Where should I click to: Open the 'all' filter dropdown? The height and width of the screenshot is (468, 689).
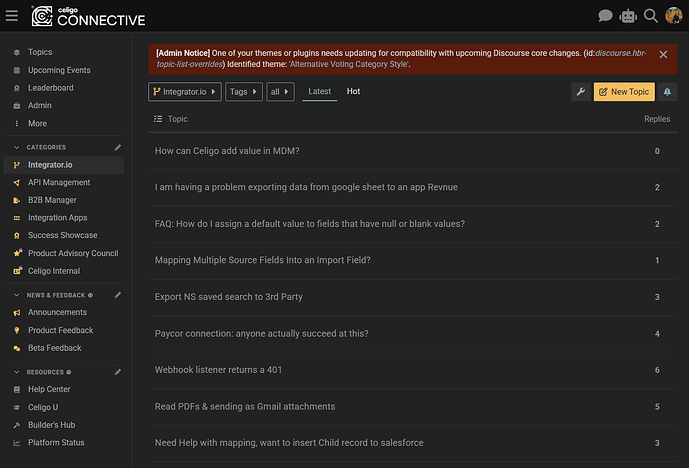[x=280, y=91]
